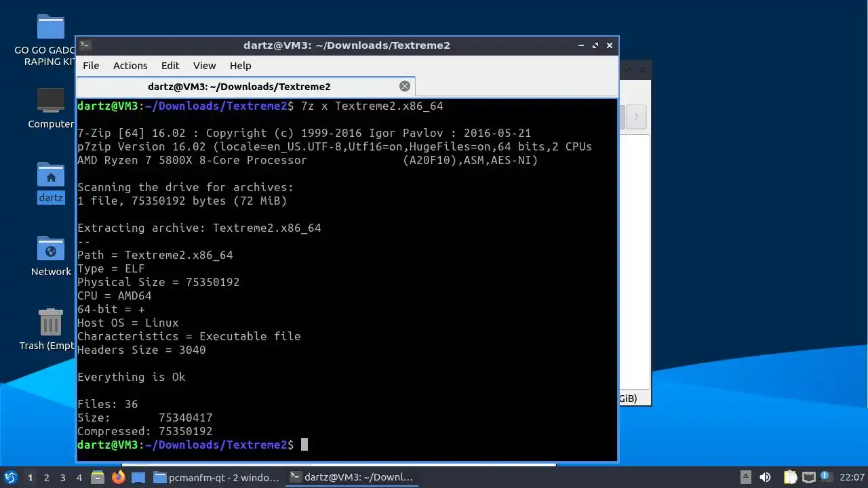Click the 'Compressed: 75350192' line

(144, 431)
